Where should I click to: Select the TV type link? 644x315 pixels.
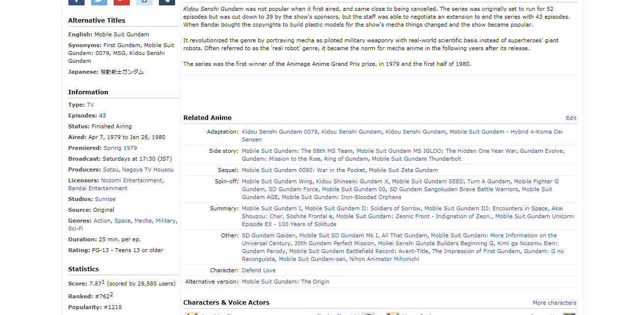(x=90, y=105)
